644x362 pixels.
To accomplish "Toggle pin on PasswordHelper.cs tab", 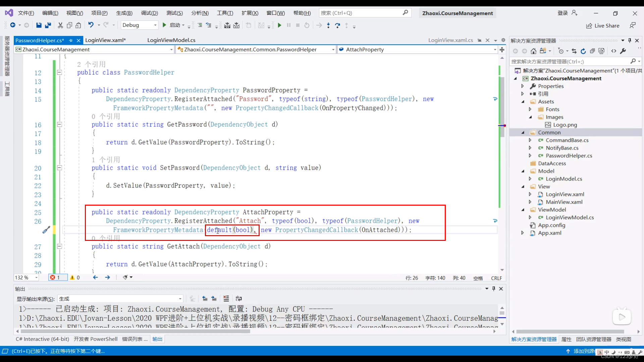I will pyautogui.click(x=71, y=40).
